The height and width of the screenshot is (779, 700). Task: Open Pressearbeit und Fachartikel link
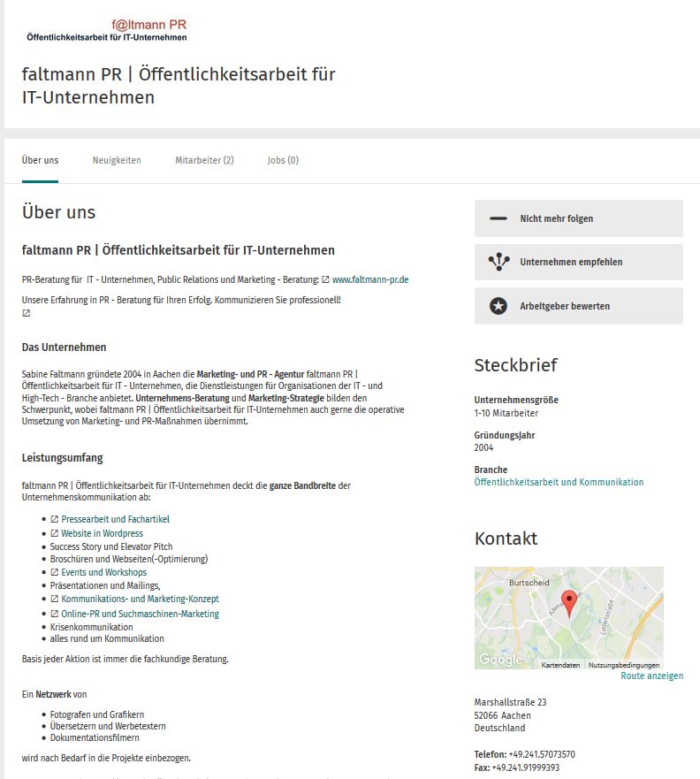(x=115, y=519)
